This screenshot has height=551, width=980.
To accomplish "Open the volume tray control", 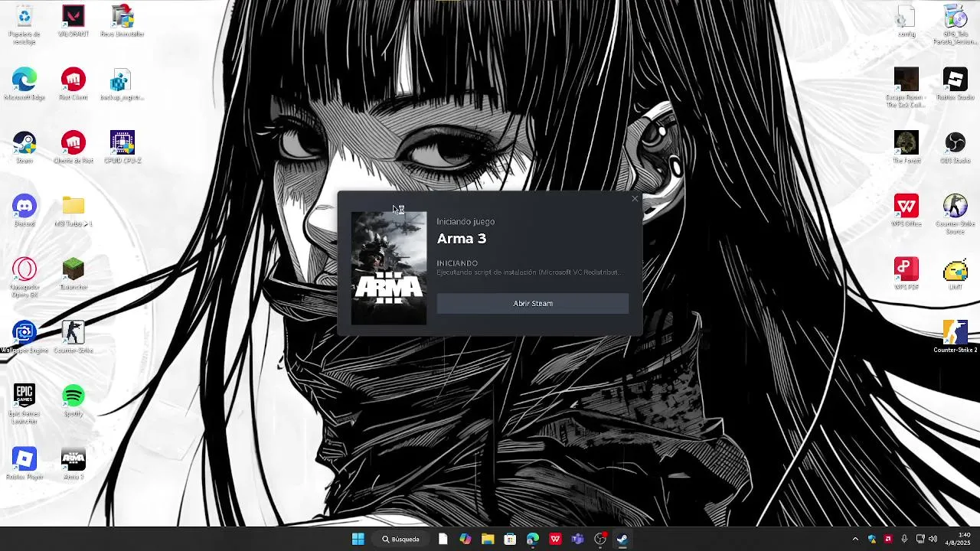I will click(933, 539).
